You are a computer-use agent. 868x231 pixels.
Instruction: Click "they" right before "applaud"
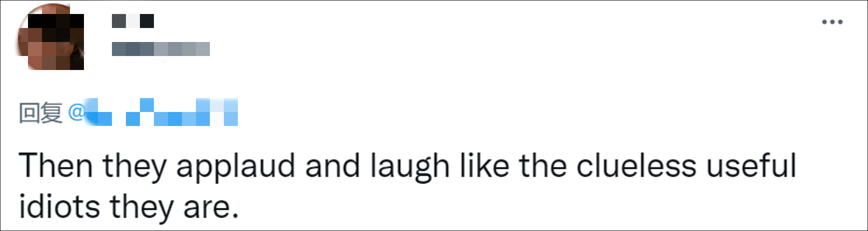pos(134,166)
